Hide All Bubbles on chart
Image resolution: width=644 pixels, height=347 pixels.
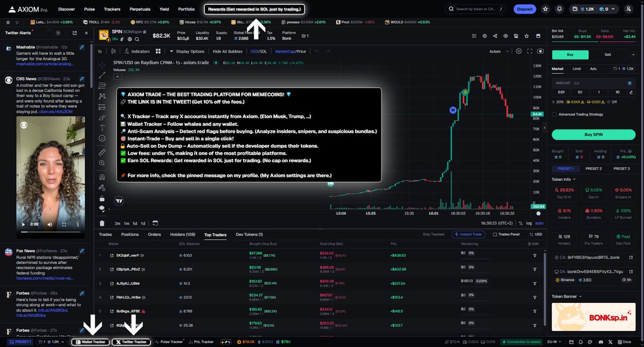pyautogui.click(x=228, y=52)
